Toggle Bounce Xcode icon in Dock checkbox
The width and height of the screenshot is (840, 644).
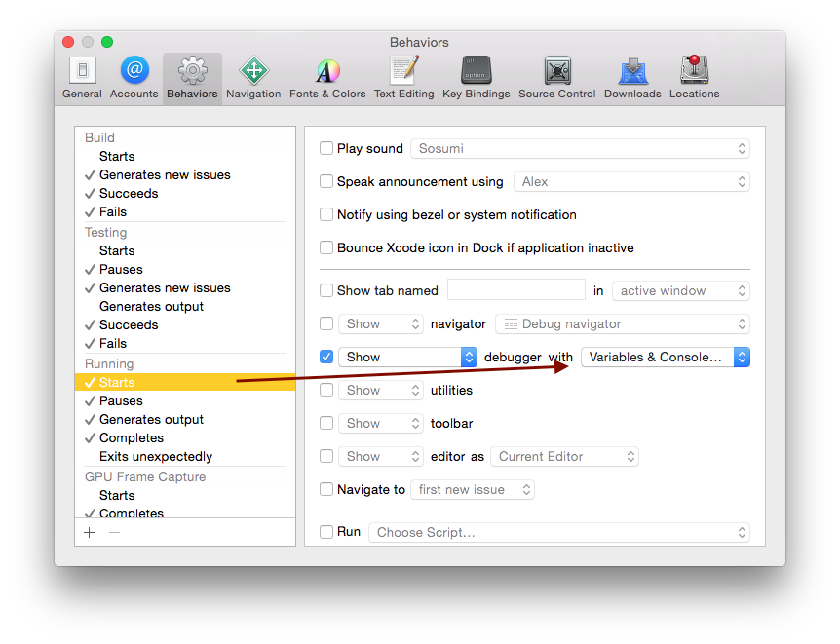326,248
